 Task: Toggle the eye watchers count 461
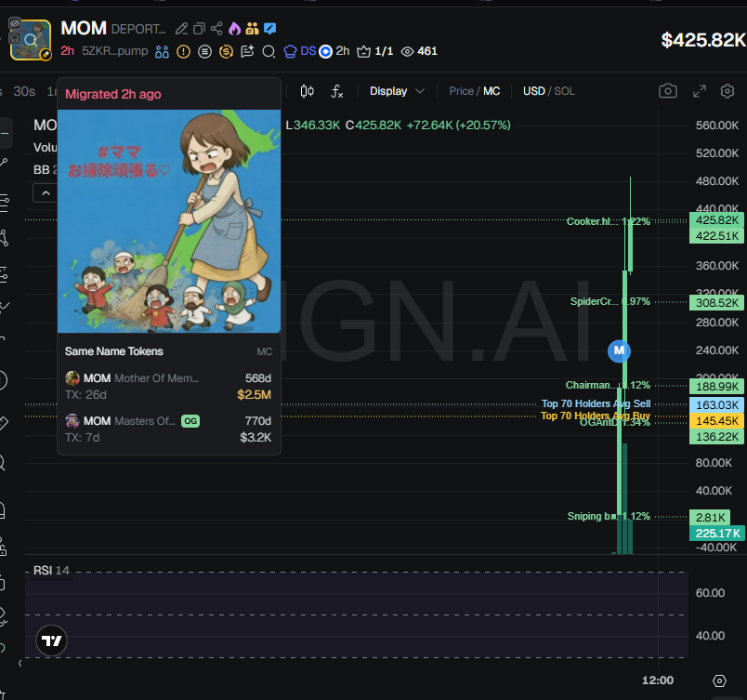[419, 51]
